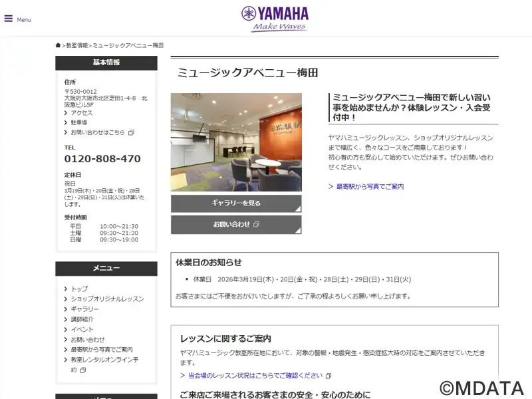Click external window icon beside お問い合わせはこちら
Screen dimensions: 532x399
[x=131, y=132]
